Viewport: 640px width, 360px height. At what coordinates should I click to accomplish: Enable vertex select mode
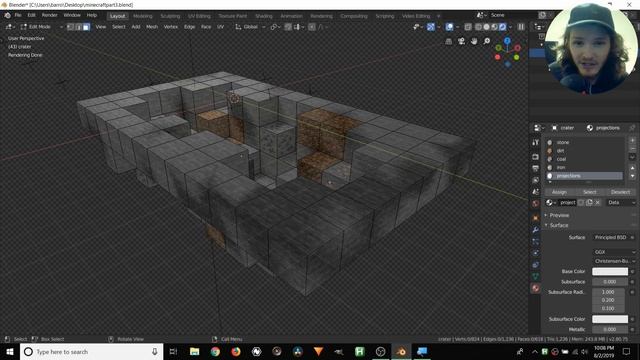coord(70,27)
